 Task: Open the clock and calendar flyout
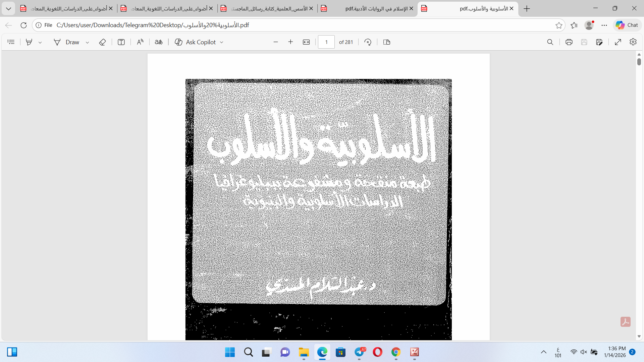pos(615,352)
